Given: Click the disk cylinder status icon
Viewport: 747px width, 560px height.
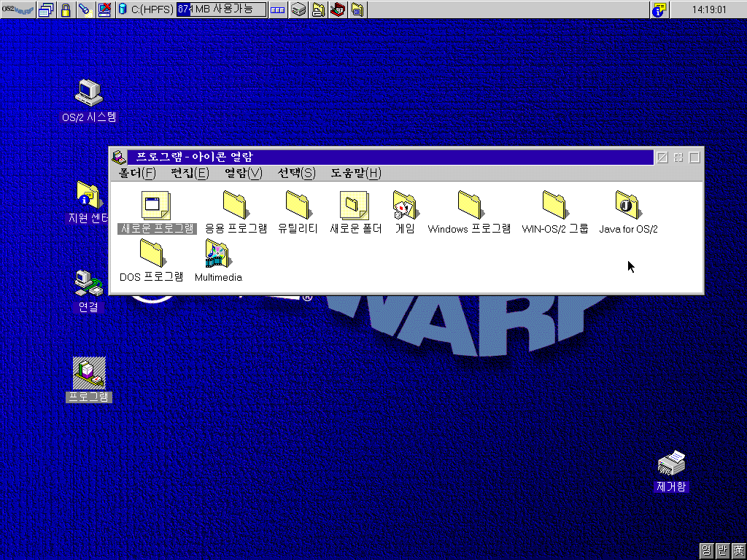Looking at the screenshot, I should [x=123, y=9].
